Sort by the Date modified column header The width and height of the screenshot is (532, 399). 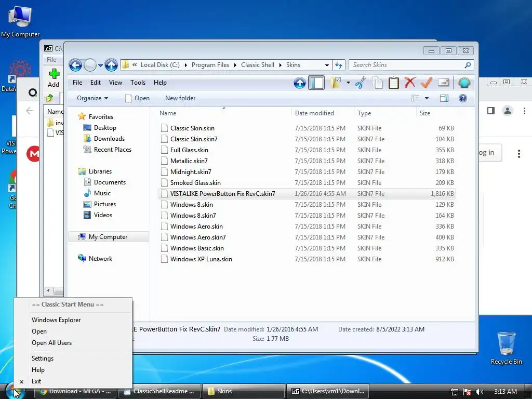click(x=314, y=113)
